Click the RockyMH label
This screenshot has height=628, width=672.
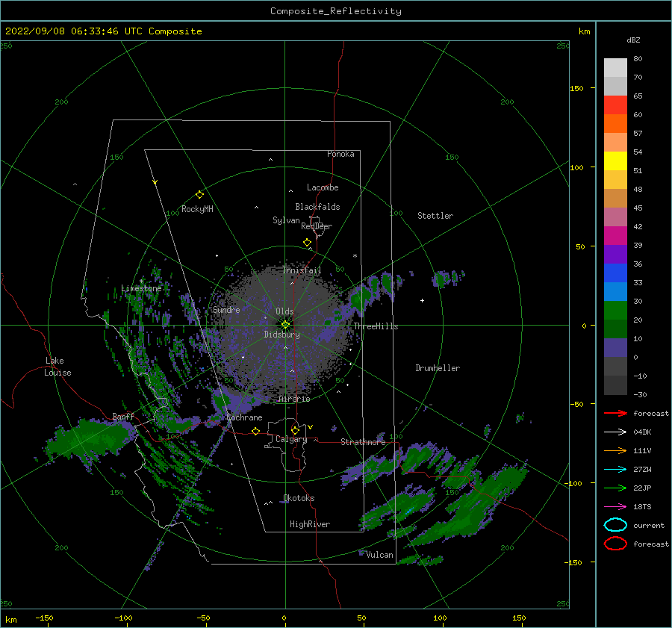[x=197, y=209]
